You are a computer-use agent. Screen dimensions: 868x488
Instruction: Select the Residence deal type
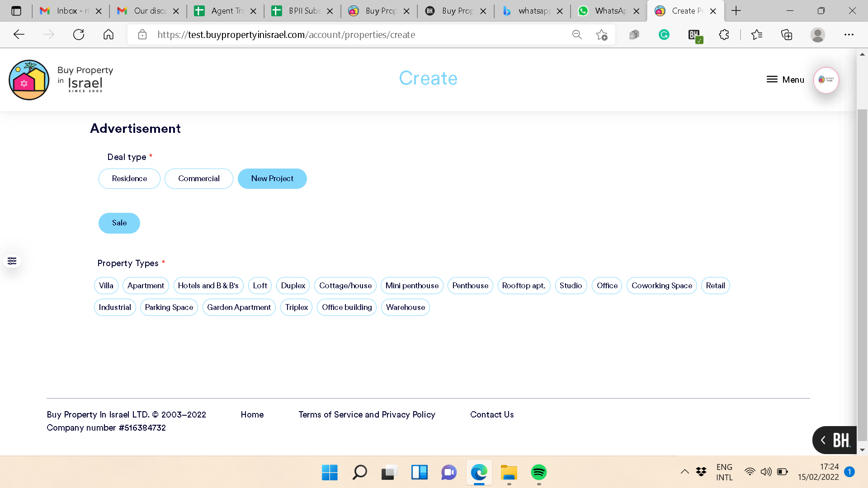click(129, 178)
